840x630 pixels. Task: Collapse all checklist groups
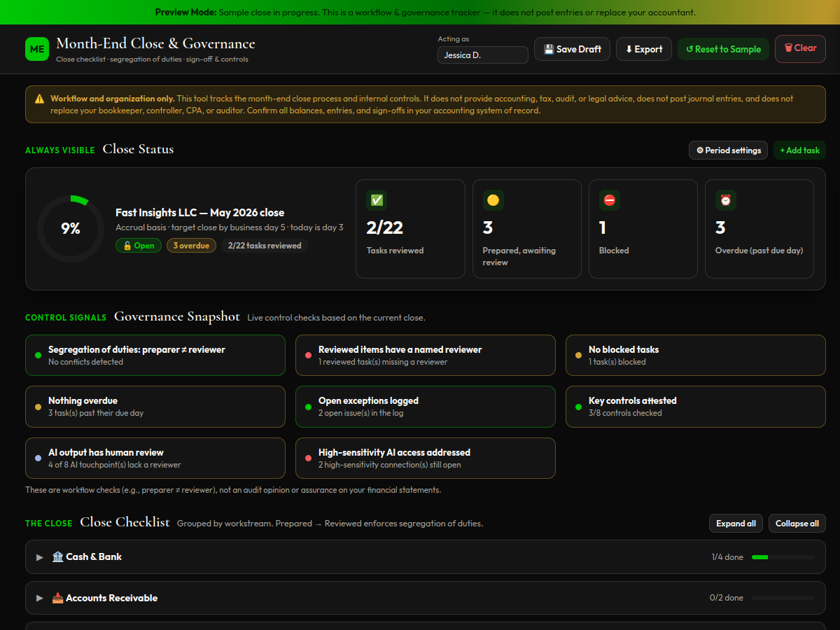(x=797, y=524)
